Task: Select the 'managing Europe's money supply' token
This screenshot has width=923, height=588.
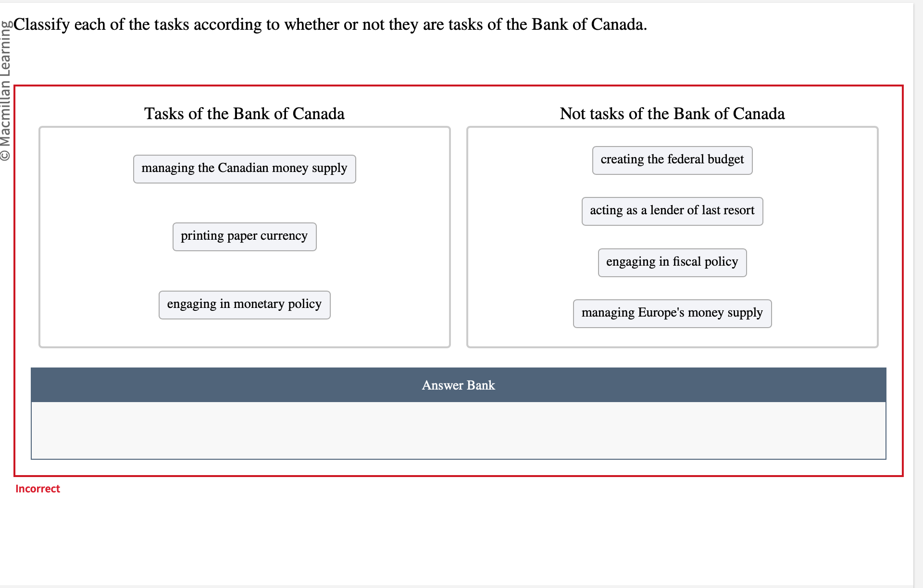Action: pyautogui.click(x=672, y=313)
